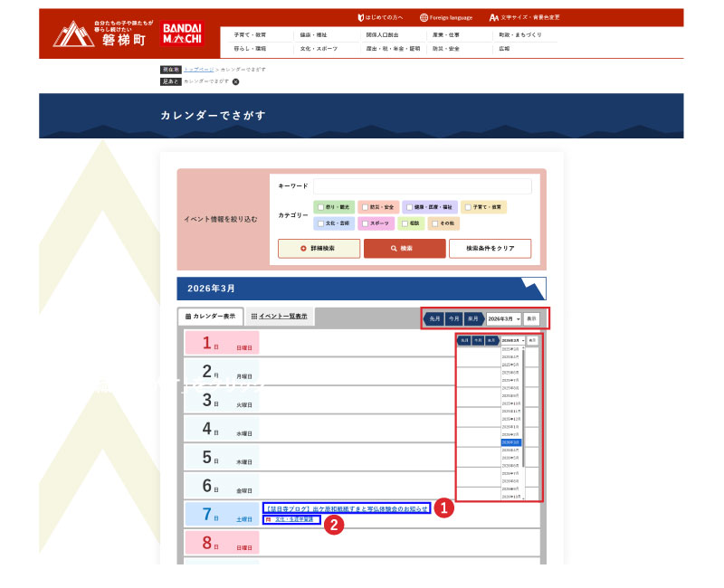
Task: Click the はじめての方へ icon in the header
Action: (x=361, y=16)
